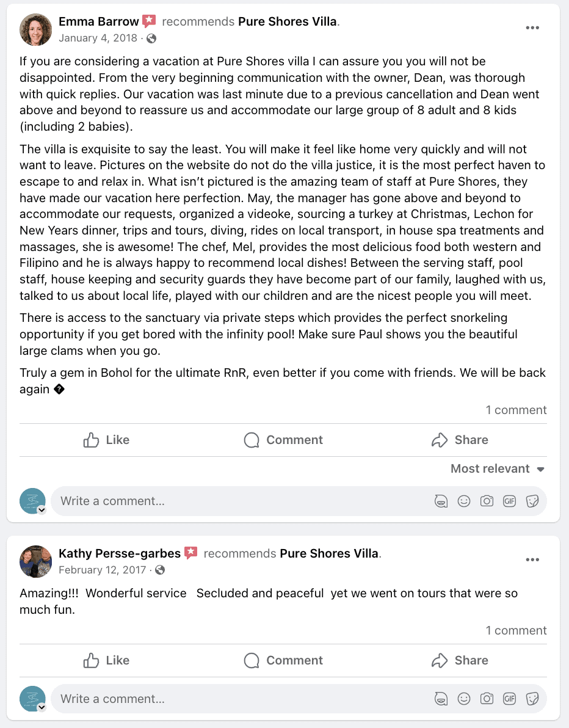Viewport: 569px width, 728px height.
Task: Insert emoji in Kathy's review comment box
Action: 464,699
